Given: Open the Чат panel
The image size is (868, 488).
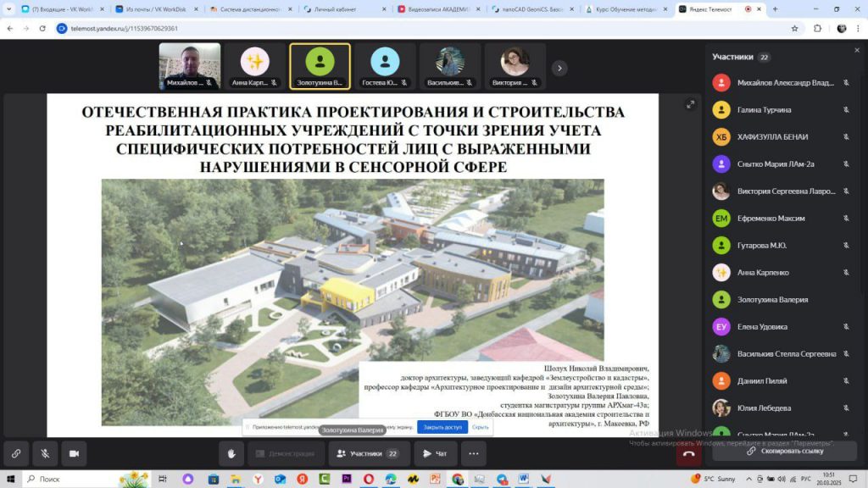Looking at the screenshot, I should pyautogui.click(x=435, y=453).
